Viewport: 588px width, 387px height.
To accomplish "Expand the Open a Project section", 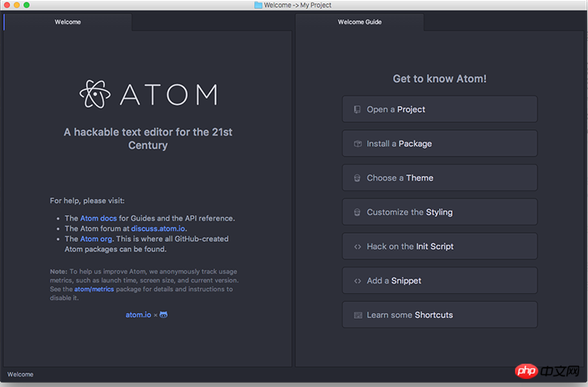I will (x=440, y=109).
